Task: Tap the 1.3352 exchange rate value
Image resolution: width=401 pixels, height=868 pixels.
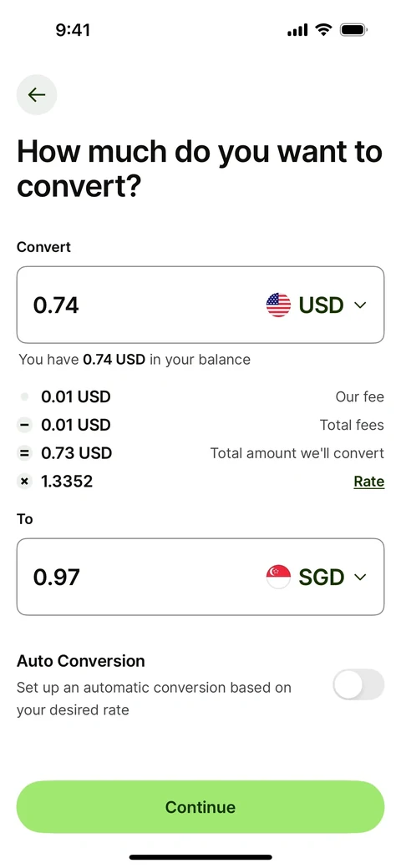Action: [67, 482]
